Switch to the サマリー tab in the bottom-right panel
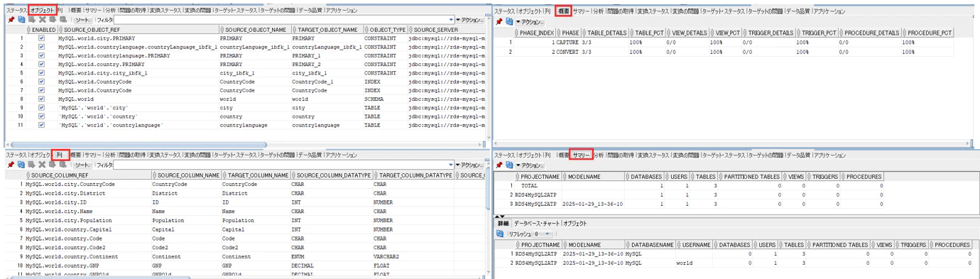The width and height of the screenshot is (980, 279). (581, 155)
